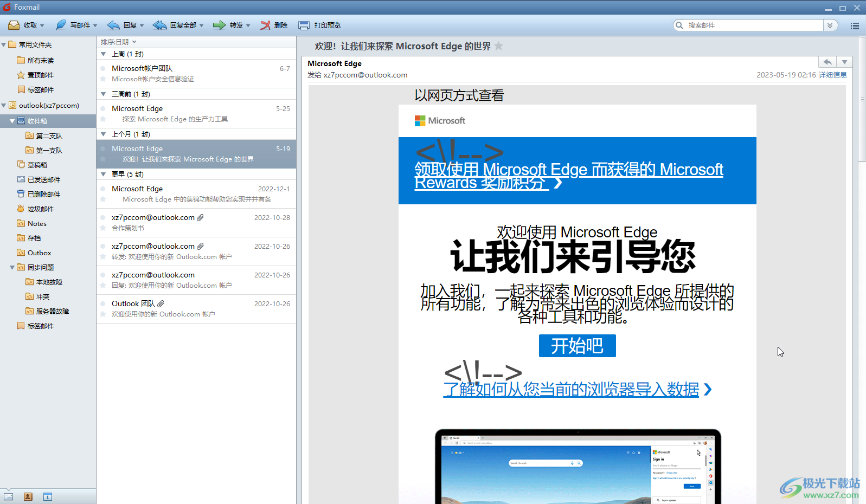The height and width of the screenshot is (504, 866).
Task: Open the Microsoft帐户团队 email
Action: [196, 74]
